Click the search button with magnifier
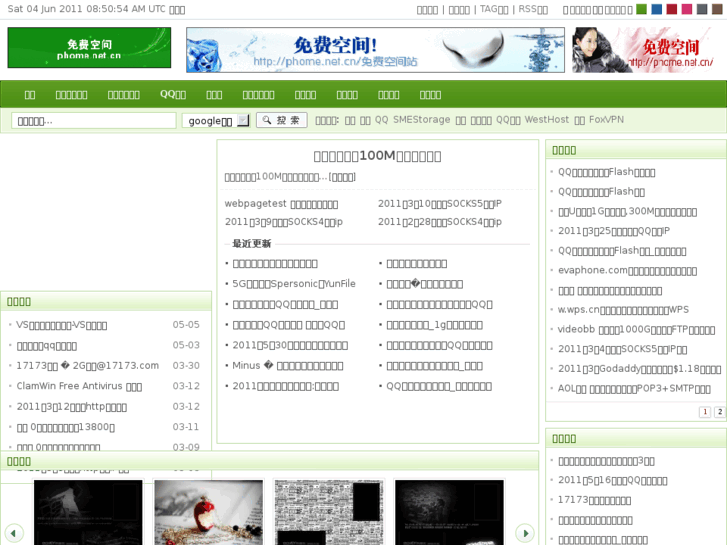The width and height of the screenshot is (727, 545). click(x=281, y=120)
